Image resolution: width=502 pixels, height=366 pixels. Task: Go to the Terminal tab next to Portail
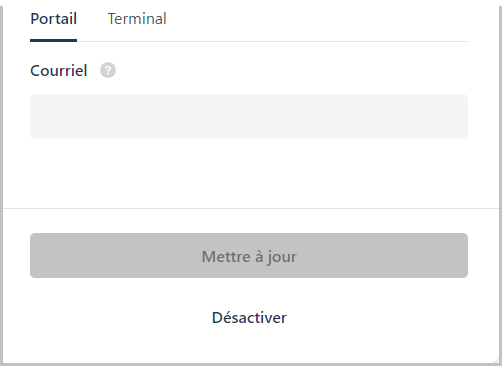[137, 19]
